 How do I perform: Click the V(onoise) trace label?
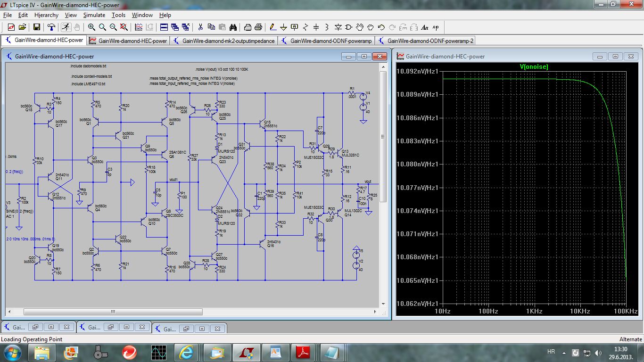534,67
